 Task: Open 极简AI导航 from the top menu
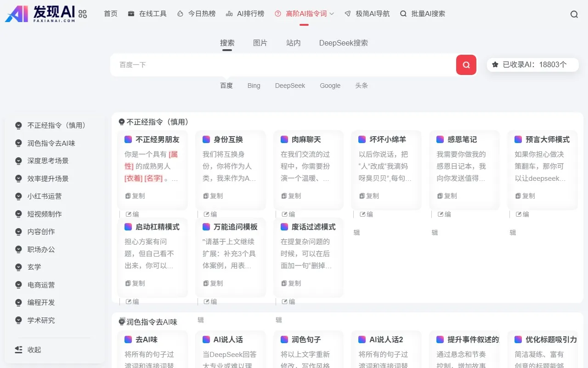[372, 13]
